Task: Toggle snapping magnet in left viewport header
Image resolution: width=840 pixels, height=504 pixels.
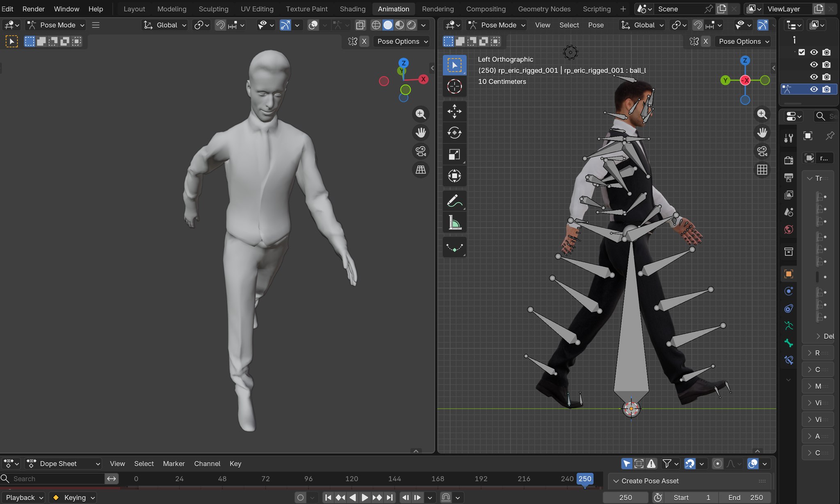Action: [x=220, y=25]
